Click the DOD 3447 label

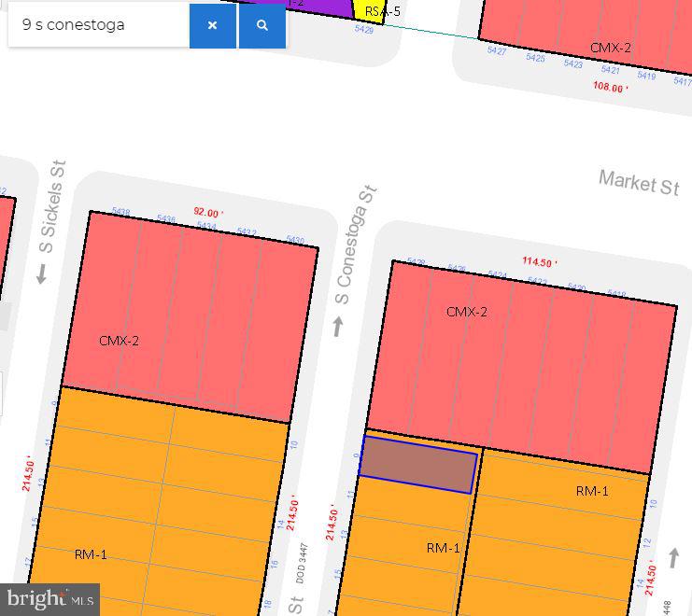[x=302, y=561]
